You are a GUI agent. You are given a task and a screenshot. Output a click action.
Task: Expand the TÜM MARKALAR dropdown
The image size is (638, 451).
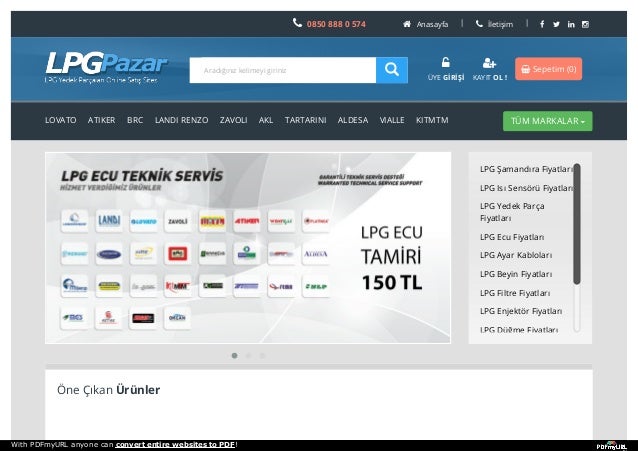[x=548, y=121]
